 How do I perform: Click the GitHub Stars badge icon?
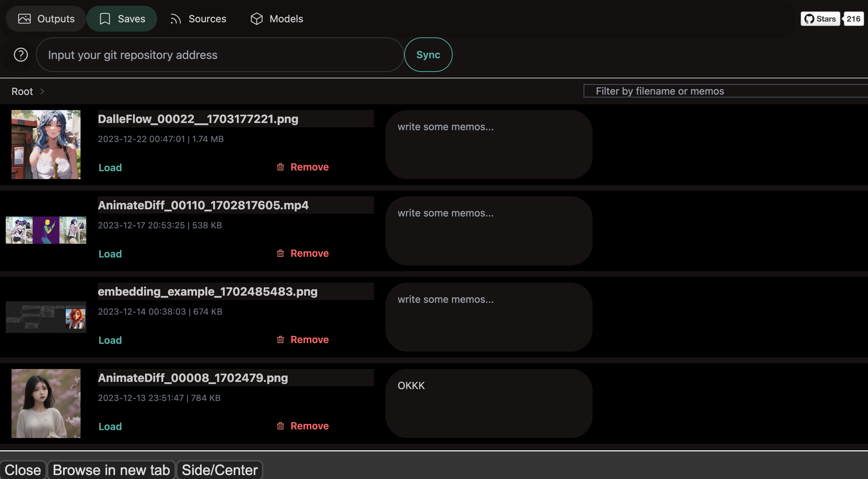click(809, 19)
